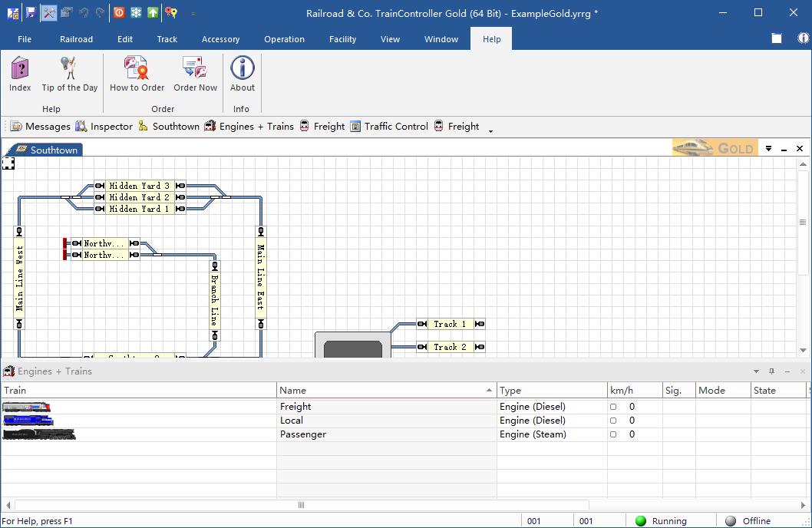Click right block marker of Hidden Yard 1

[x=180, y=209]
